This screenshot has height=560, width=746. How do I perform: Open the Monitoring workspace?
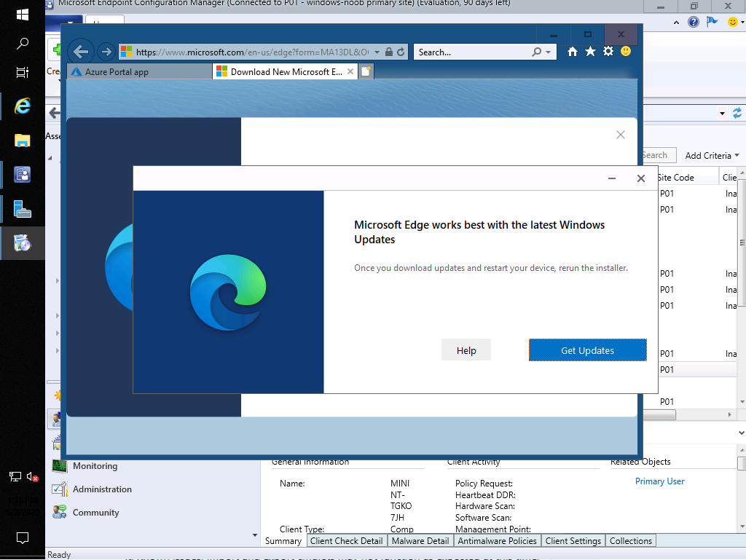[x=95, y=466]
